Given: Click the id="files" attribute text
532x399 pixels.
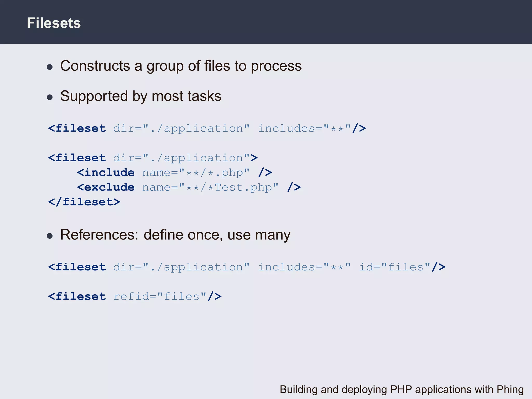Looking at the screenshot, I should 395,267.
